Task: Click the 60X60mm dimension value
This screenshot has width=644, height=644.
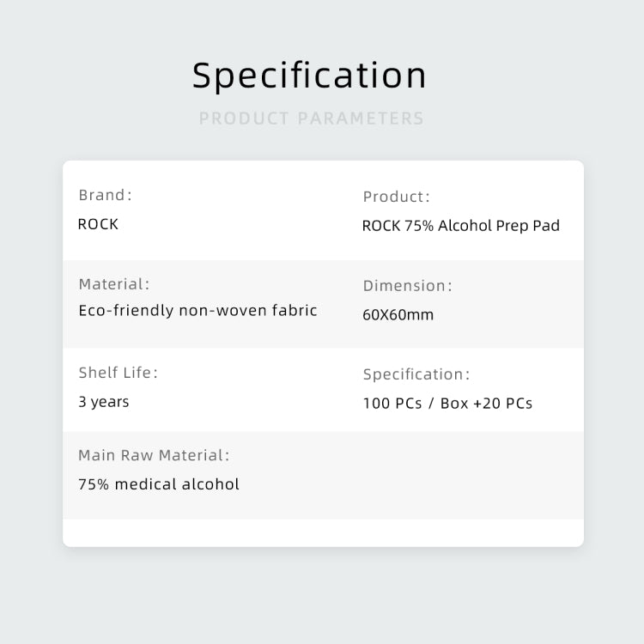Action: 398,315
